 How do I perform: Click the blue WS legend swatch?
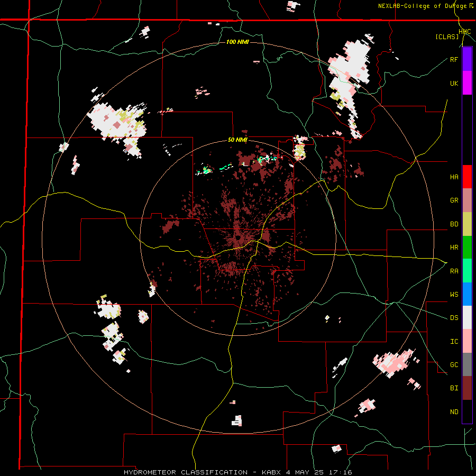pos(467,294)
